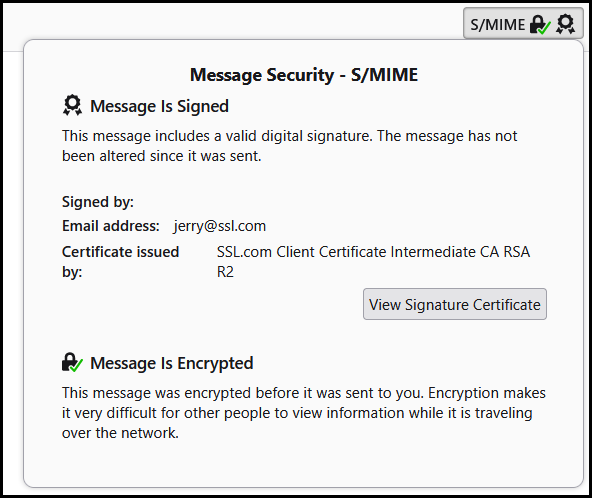Screen dimensions: 592x498
Task: Click the S/MIME text label in top button
Action: pyautogui.click(x=498, y=25)
